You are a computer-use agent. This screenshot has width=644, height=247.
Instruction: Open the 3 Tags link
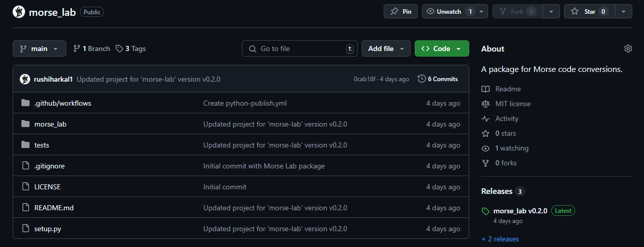(x=131, y=48)
